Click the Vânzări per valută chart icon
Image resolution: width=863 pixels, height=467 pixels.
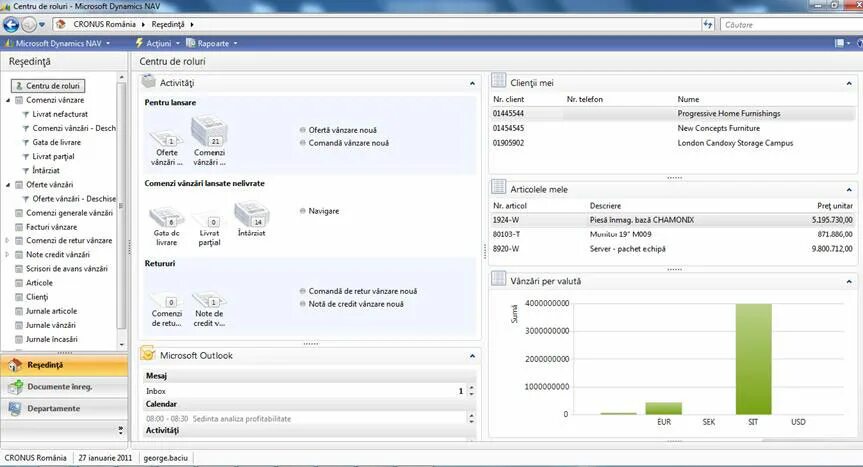click(499, 279)
